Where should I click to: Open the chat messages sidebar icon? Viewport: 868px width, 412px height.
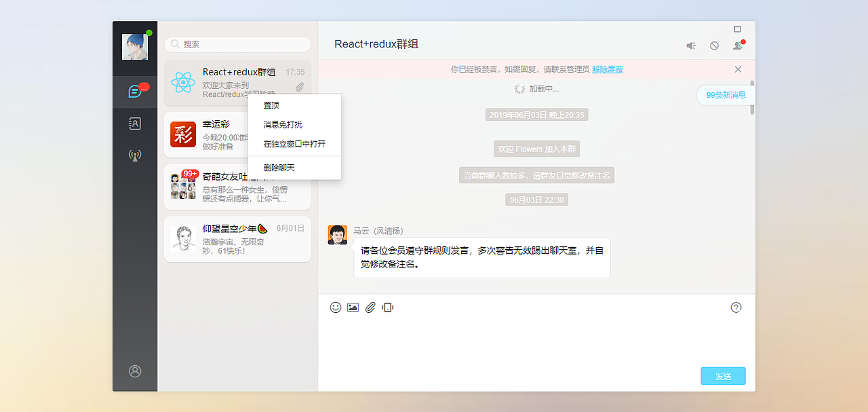[135, 91]
